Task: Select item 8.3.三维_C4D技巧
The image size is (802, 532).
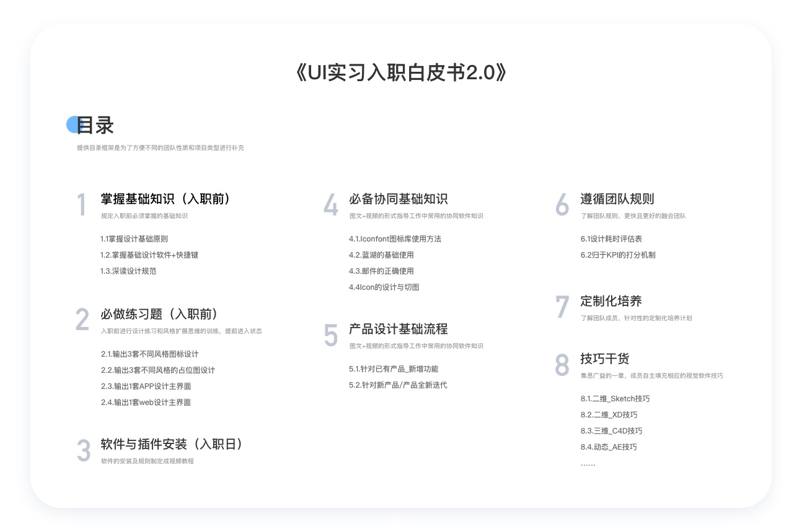Action: tap(612, 431)
